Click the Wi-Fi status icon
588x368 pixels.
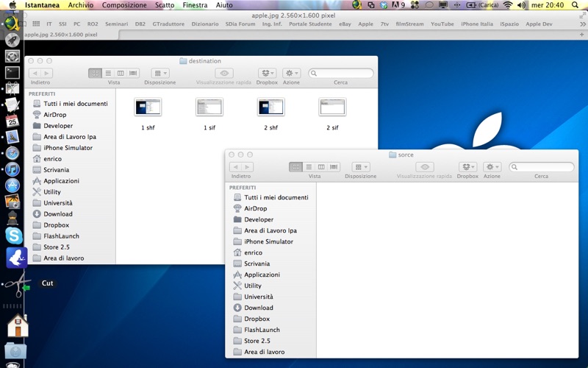[x=507, y=5]
